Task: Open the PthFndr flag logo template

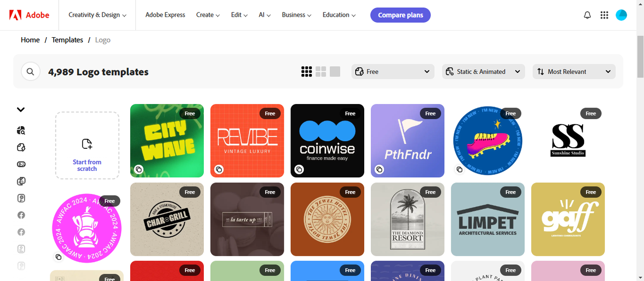Action: 408,141
